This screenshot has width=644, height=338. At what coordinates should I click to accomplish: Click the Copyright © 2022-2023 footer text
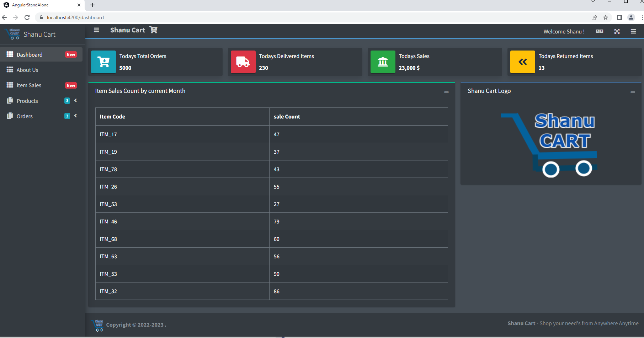pyautogui.click(x=136, y=325)
